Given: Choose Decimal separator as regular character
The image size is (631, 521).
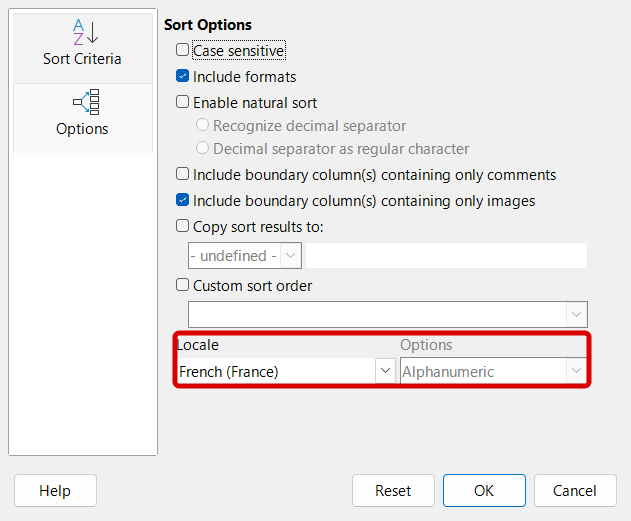Looking at the screenshot, I should [x=203, y=149].
